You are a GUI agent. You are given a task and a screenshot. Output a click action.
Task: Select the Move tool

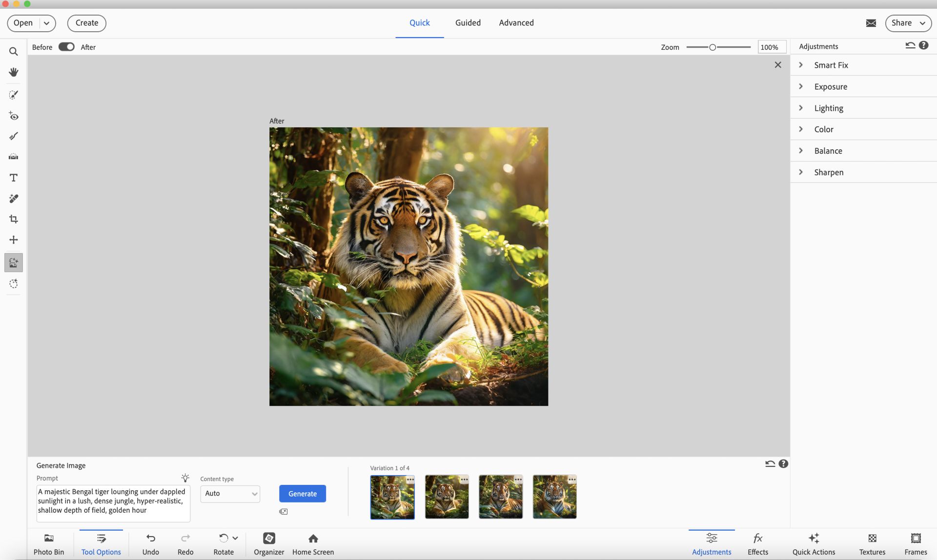(x=14, y=240)
